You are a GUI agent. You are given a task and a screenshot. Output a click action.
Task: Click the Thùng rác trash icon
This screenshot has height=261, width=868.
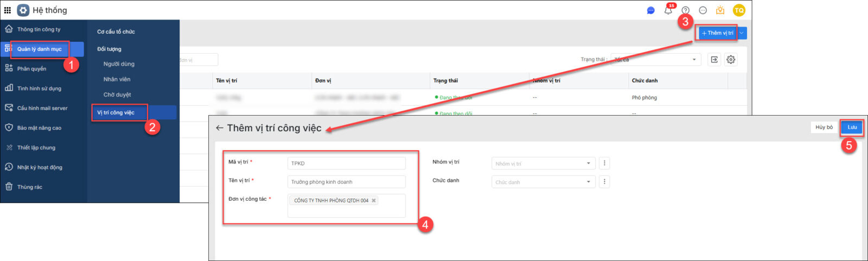coord(9,187)
